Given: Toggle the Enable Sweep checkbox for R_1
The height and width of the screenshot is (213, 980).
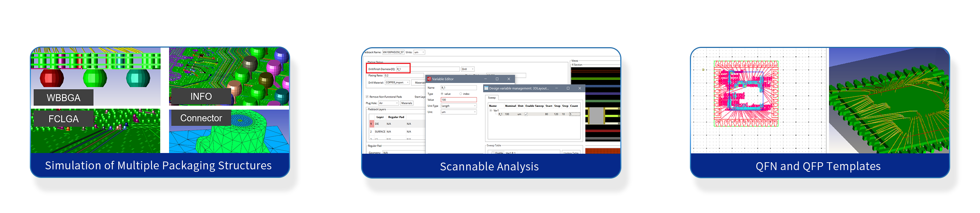Looking at the screenshot, I should pyautogui.click(x=526, y=114).
